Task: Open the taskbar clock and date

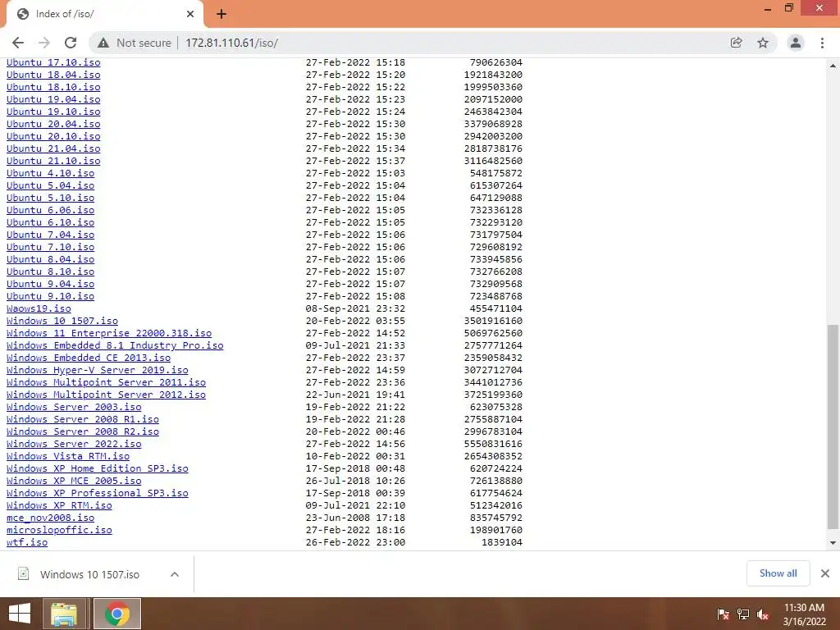Action: (x=804, y=614)
